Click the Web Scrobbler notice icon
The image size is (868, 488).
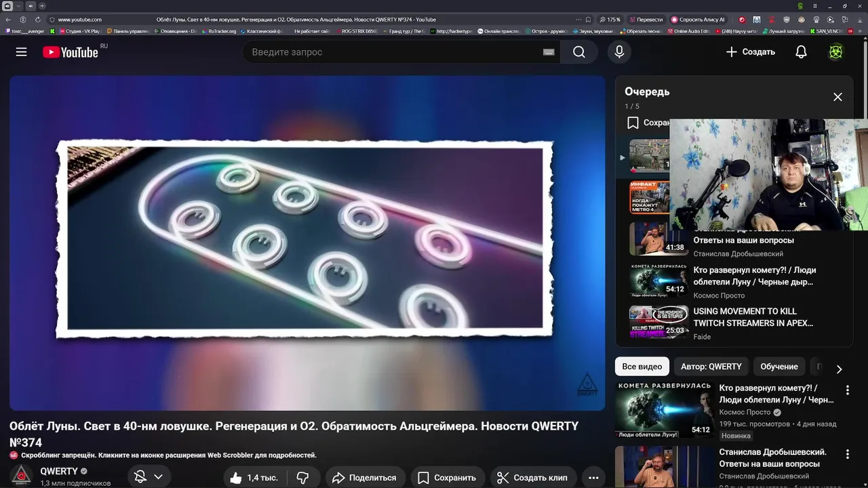[x=14, y=455]
